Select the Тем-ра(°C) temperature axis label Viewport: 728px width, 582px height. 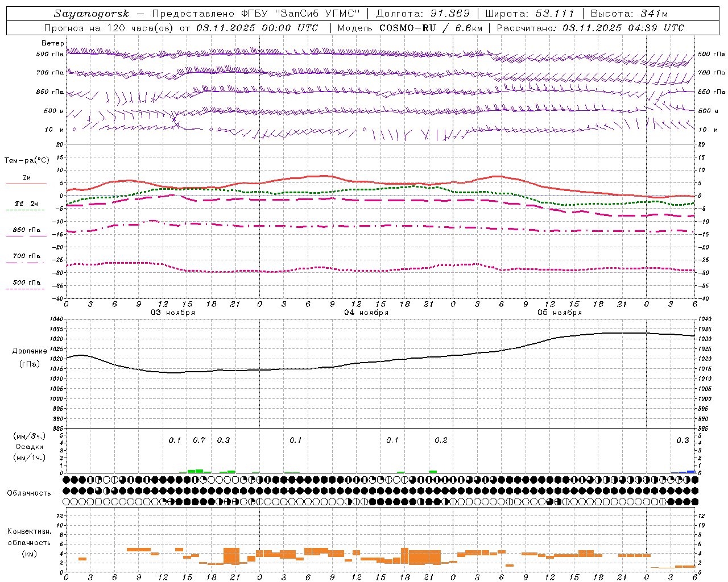coord(27,161)
